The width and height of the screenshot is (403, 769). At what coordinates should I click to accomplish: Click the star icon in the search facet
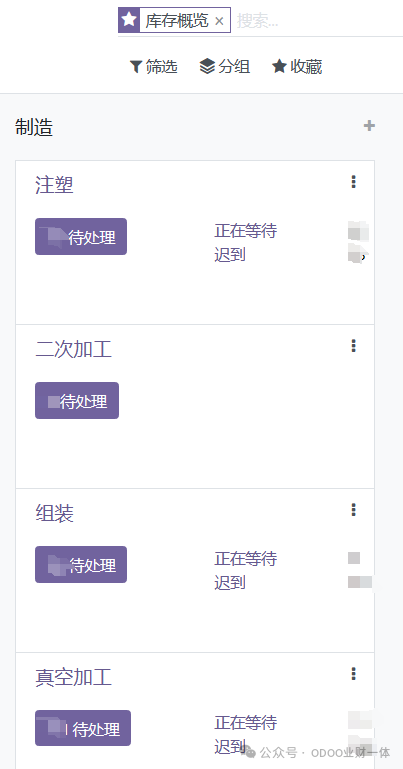tap(129, 20)
